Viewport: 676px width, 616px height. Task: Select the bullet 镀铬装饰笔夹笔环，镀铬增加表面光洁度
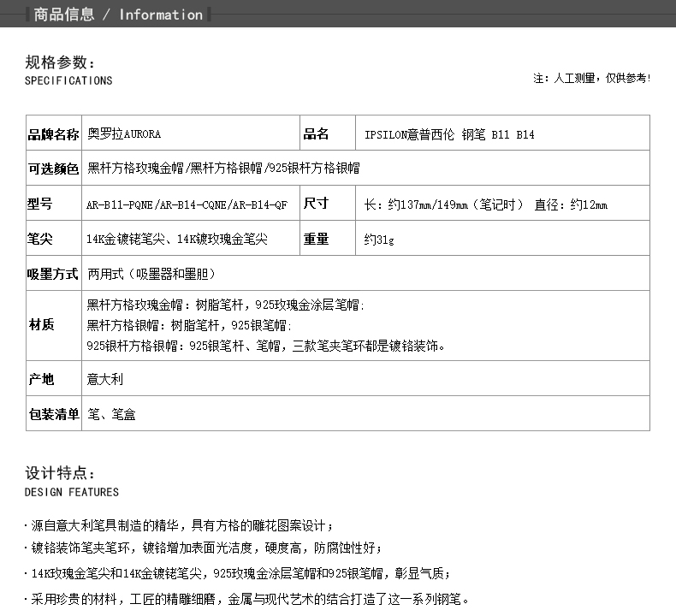pos(203,548)
